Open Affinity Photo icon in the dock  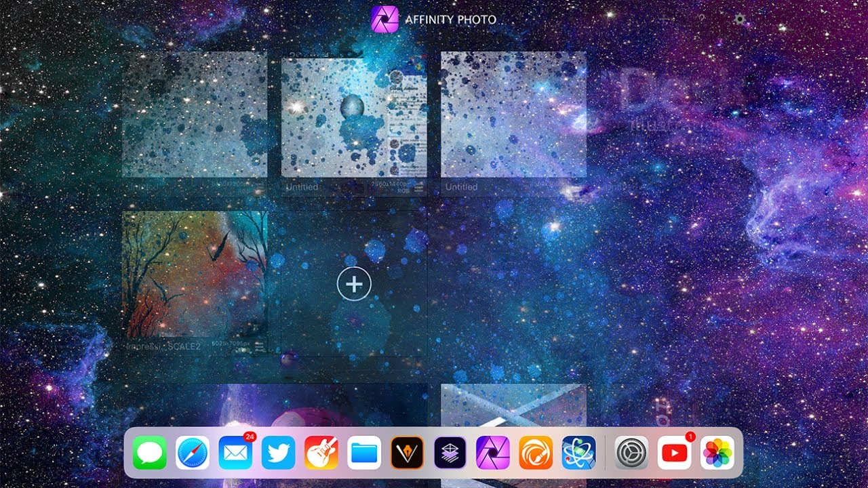493,453
